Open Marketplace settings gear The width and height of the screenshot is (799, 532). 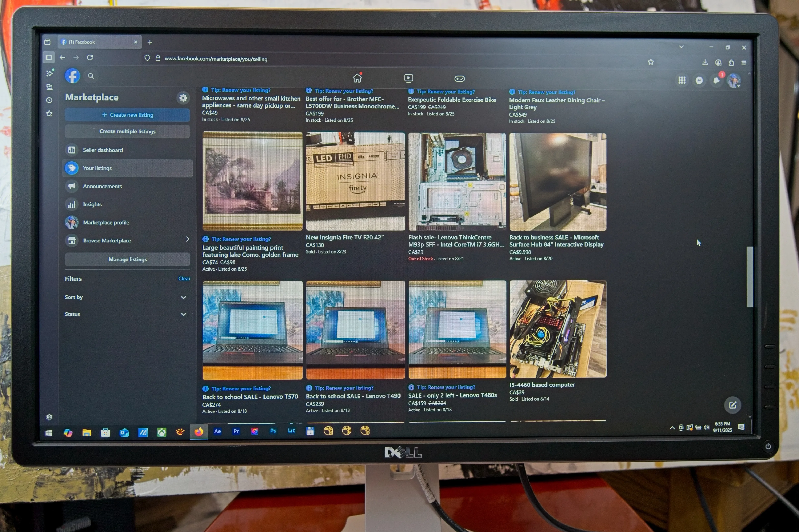tap(183, 98)
